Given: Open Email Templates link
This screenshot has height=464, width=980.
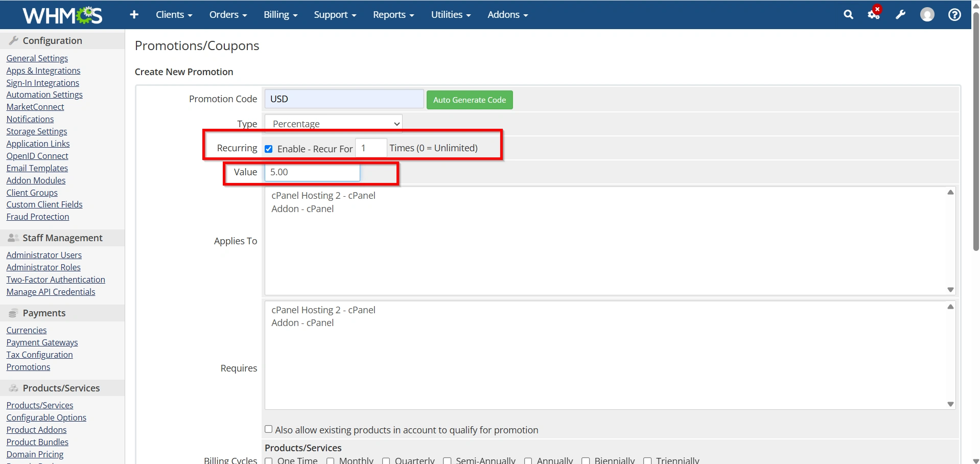Looking at the screenshot, I should [37, 168].
